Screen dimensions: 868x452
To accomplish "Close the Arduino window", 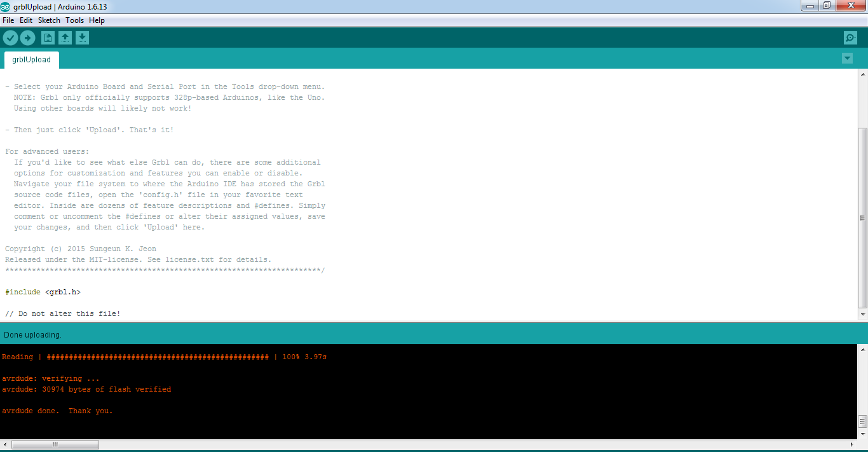I will [x=851, y=5].
